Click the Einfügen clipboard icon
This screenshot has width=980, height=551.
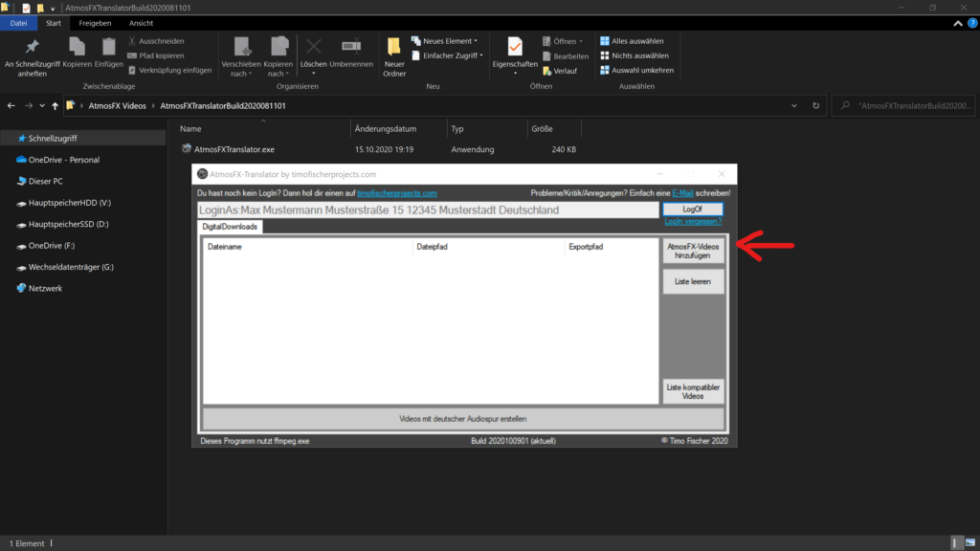point(109,54)
